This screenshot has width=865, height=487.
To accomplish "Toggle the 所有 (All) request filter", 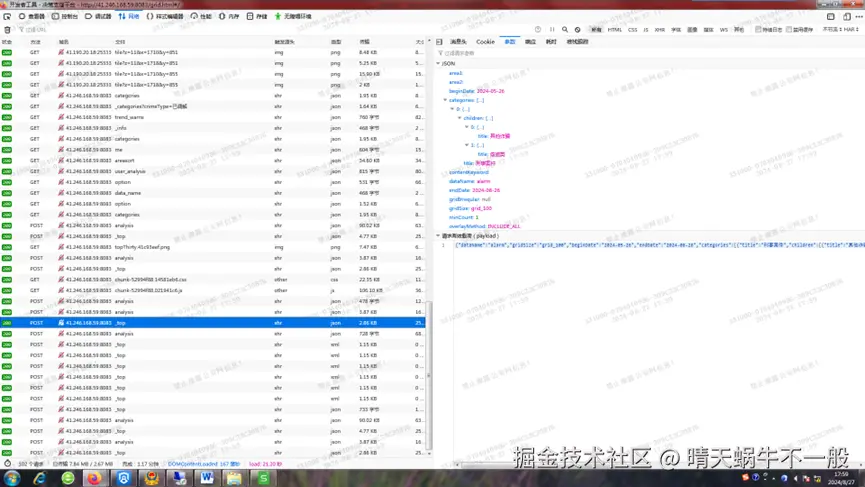I will coord(596,30).
